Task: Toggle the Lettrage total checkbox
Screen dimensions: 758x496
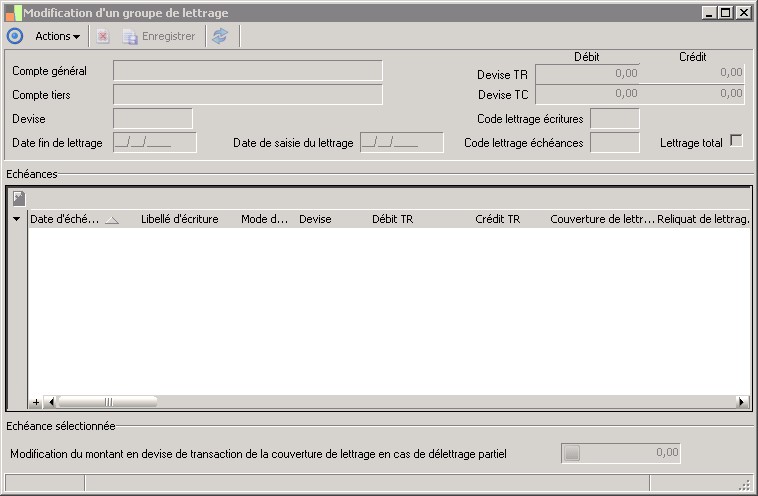Action: [736, 141]
